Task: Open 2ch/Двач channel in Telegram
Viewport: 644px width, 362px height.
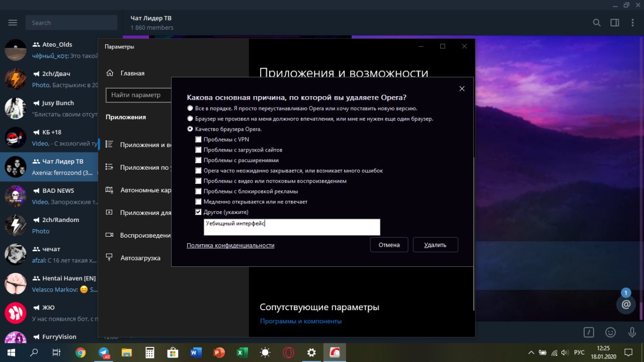Action: pyautogui.click(x=49, y=79)
